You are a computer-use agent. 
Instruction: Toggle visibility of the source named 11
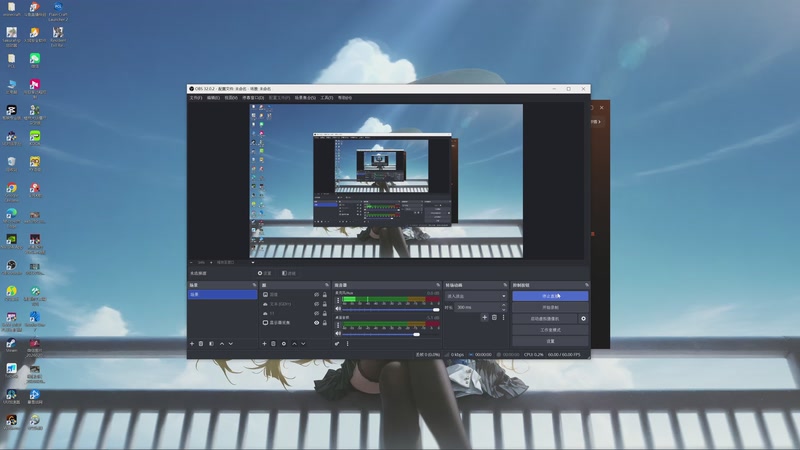(316, 314)
